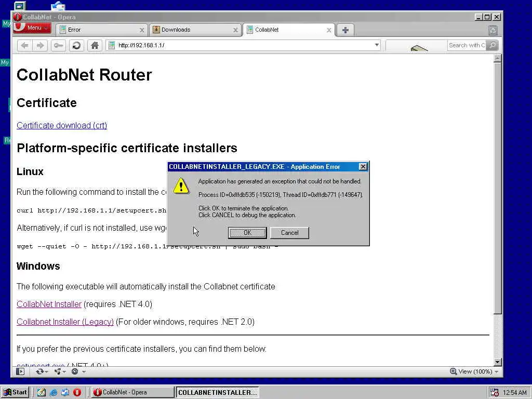The width and height of the screenshot is (532, 399).
Task: Click Cancel to debug the application
Action: (x=289, y=233)
